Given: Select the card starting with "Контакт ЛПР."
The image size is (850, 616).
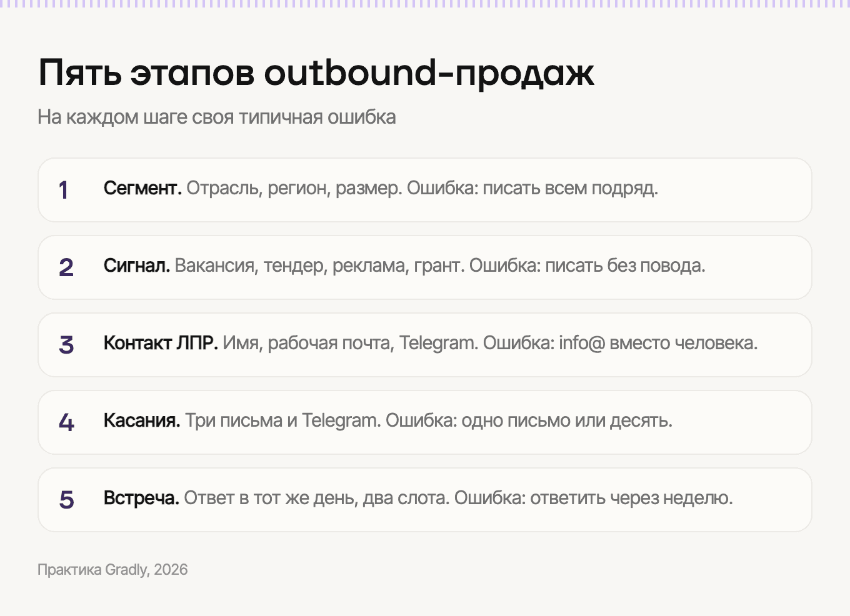Looking at the screenshot, I should tap(425, 345).
